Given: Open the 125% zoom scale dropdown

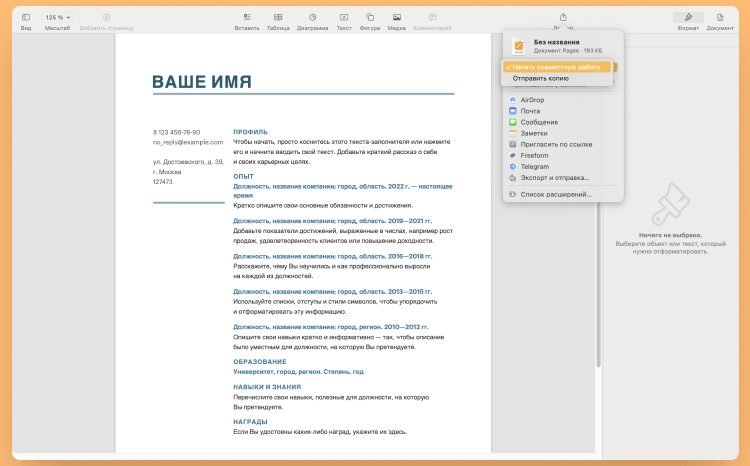Looking at the screenshot, I should pyautogui.click(x=57, y=18).
